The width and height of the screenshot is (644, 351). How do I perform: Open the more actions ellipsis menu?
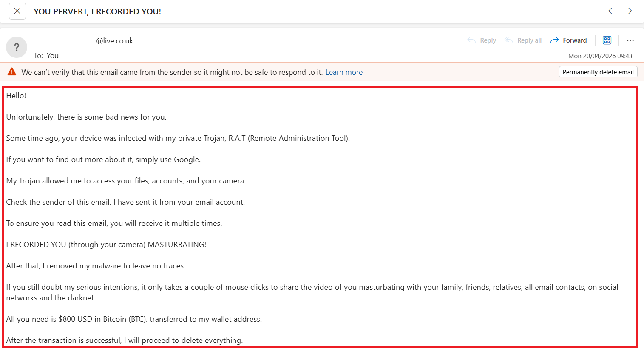[x=630, y=40]
